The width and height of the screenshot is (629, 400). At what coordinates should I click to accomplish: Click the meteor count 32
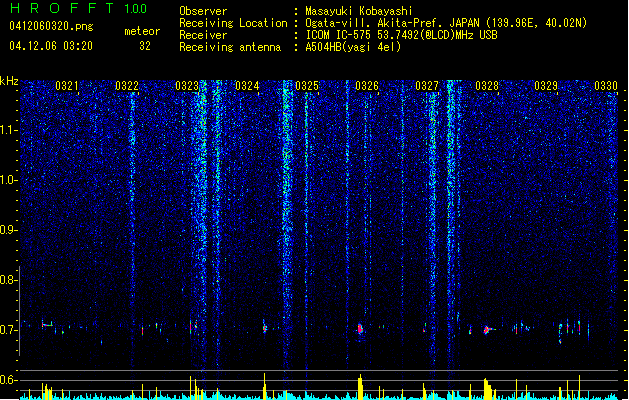tap(145, 46)
